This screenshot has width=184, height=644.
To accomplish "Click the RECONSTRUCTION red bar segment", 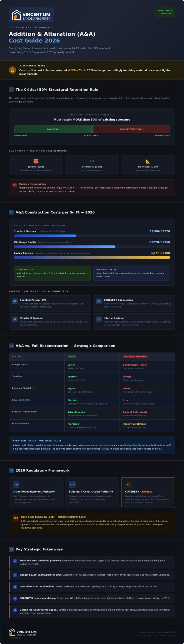I will 131,129.
